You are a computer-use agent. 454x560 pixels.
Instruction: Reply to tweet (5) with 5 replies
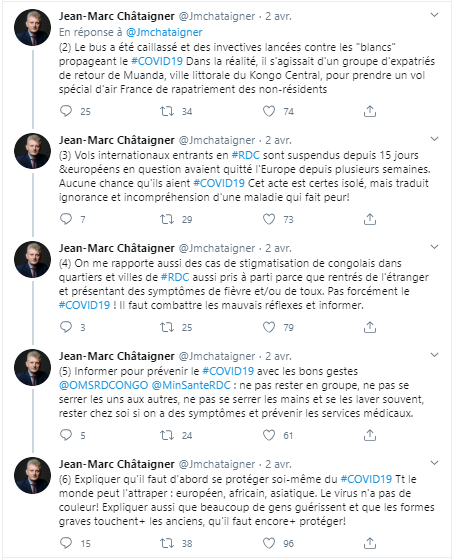pyautogui.click(x=66, y=435)
